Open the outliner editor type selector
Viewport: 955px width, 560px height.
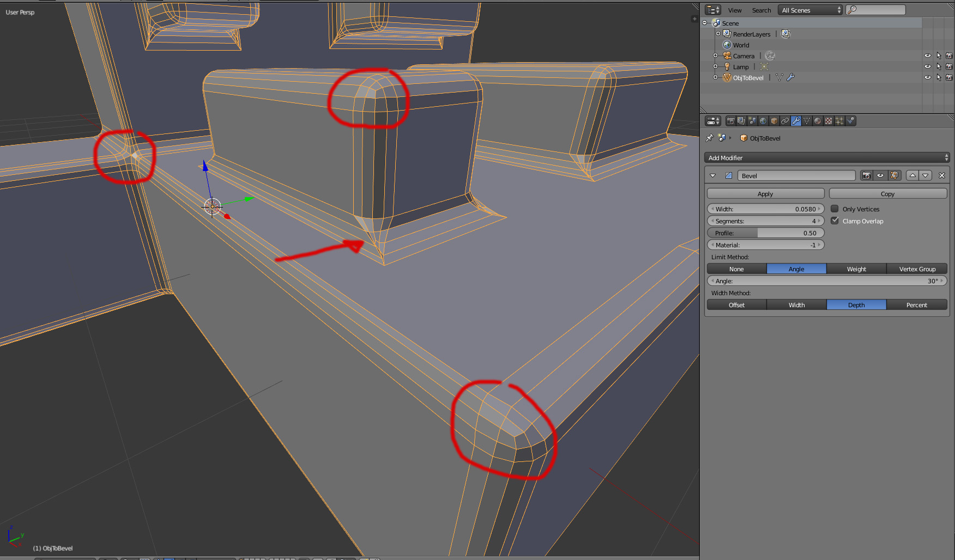click(713, 10)
